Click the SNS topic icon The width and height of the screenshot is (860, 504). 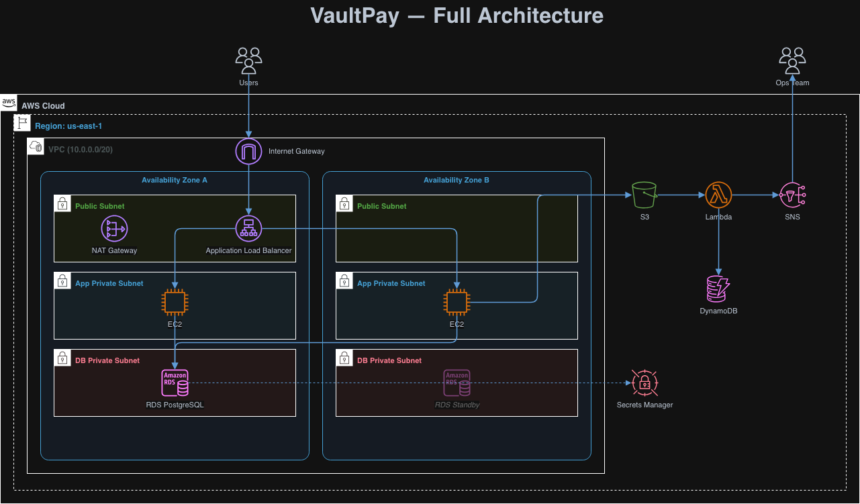point(792,195)
